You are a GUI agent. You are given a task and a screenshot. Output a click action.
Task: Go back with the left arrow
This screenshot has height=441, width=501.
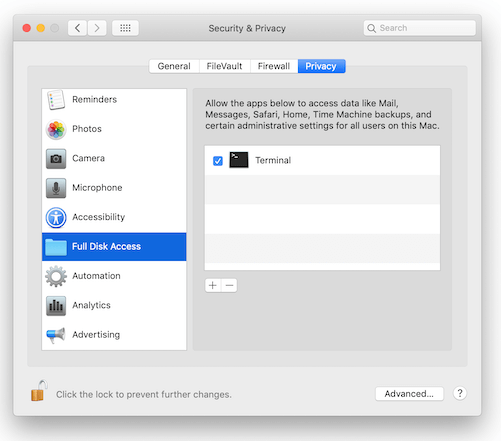(x=77, y=28)
